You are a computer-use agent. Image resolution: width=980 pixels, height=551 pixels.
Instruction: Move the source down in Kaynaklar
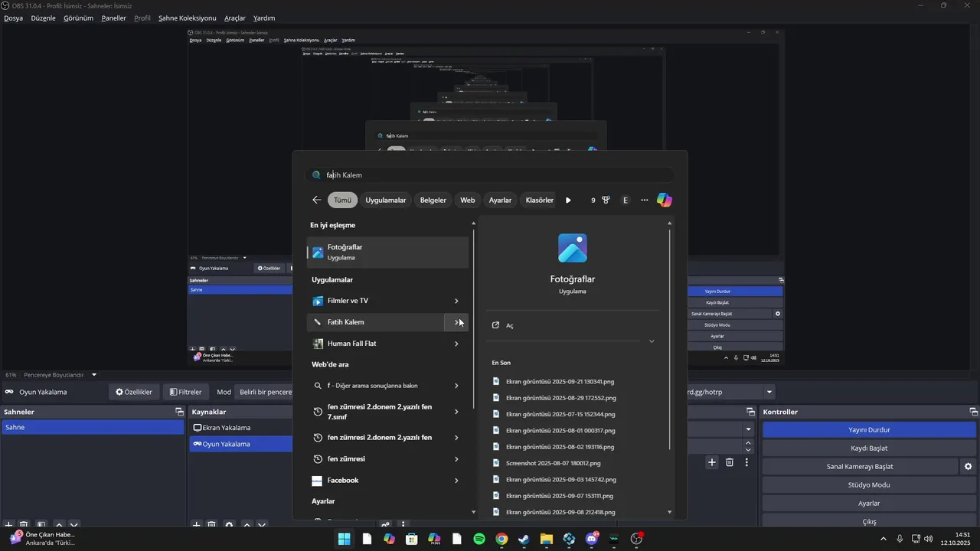click(x=262, y=525)
